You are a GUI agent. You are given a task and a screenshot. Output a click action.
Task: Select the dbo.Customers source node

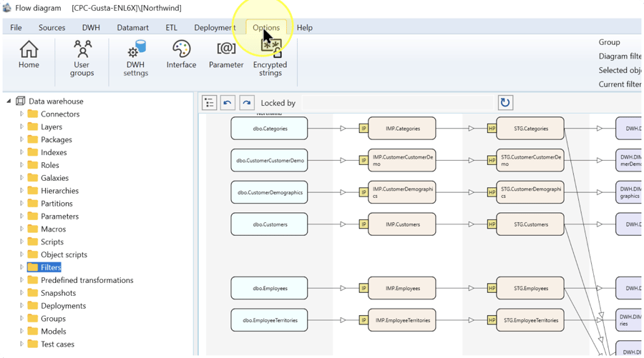(x=269, y=224)
